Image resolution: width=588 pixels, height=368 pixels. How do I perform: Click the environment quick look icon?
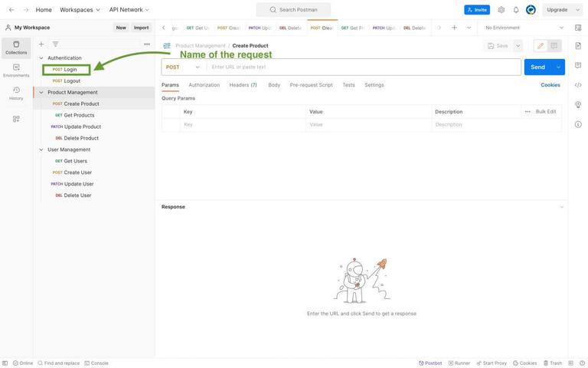578,28
